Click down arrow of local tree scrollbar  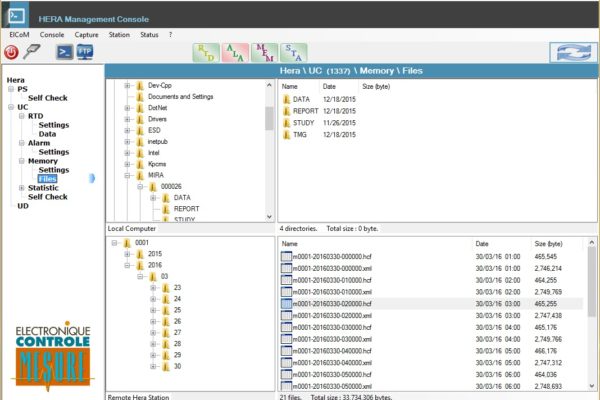269,217
